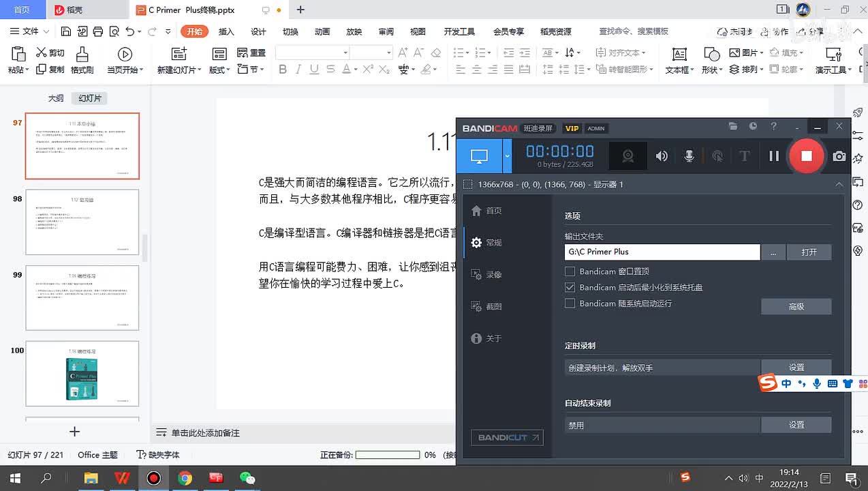Click Bandicam browse folder ... button
The height and width of the screenshot is (491, 868).
[773, 252]
